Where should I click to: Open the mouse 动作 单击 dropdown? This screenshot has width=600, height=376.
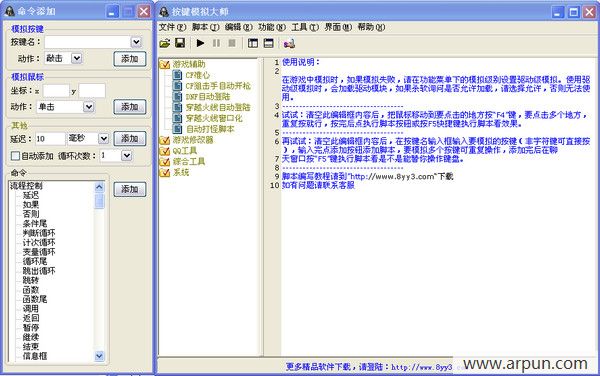pos(89,107)
